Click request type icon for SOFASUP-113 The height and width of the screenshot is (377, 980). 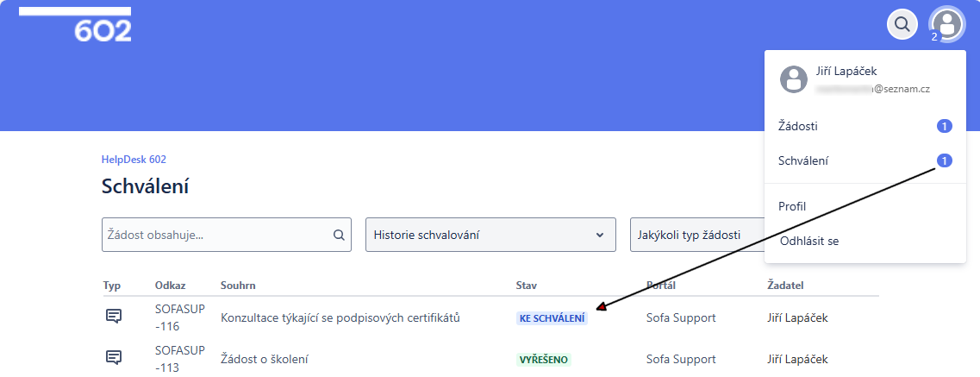point(113,357)
